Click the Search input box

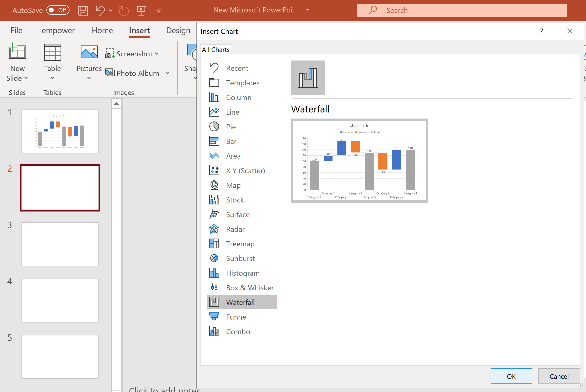461,10
